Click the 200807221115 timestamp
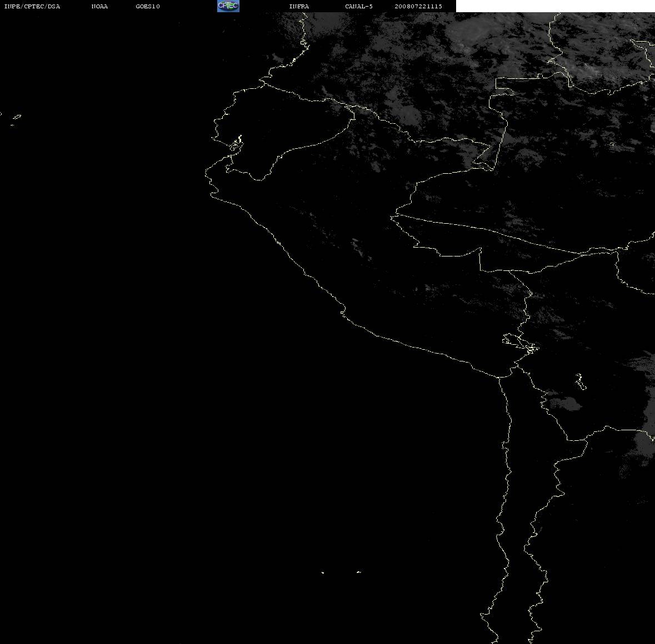655x644 pixels. [x=418, y=6]
